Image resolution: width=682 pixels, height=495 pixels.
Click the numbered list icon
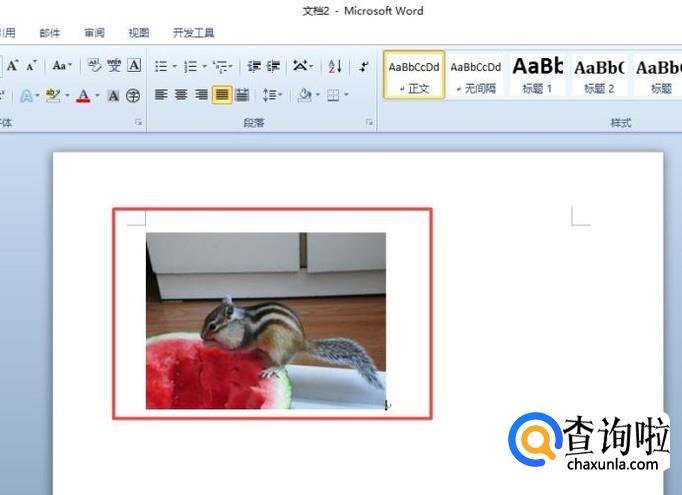coord(190,67)
